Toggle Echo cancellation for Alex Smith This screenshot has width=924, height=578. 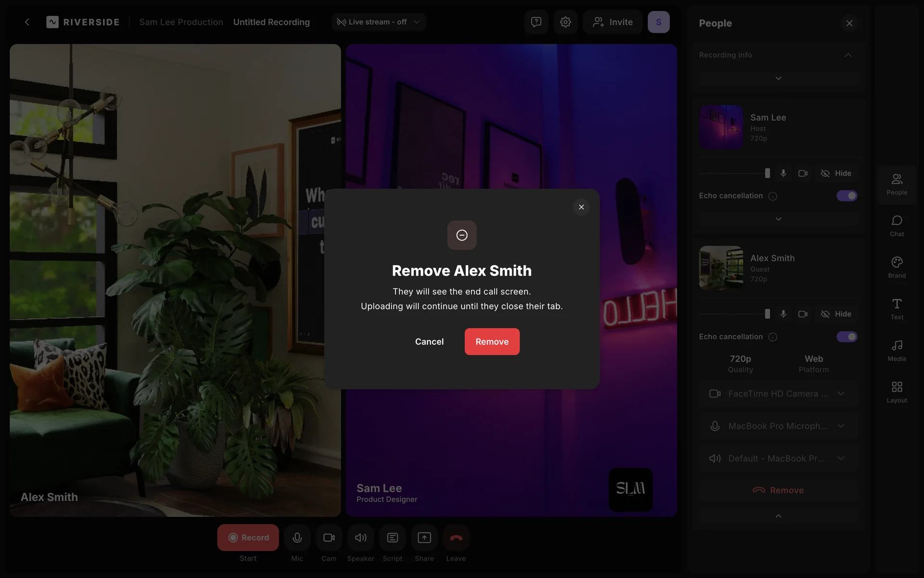click(847, 337)
